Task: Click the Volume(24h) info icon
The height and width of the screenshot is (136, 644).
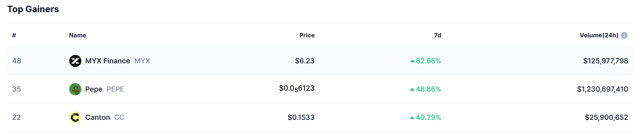Action: tap(624, 35)
